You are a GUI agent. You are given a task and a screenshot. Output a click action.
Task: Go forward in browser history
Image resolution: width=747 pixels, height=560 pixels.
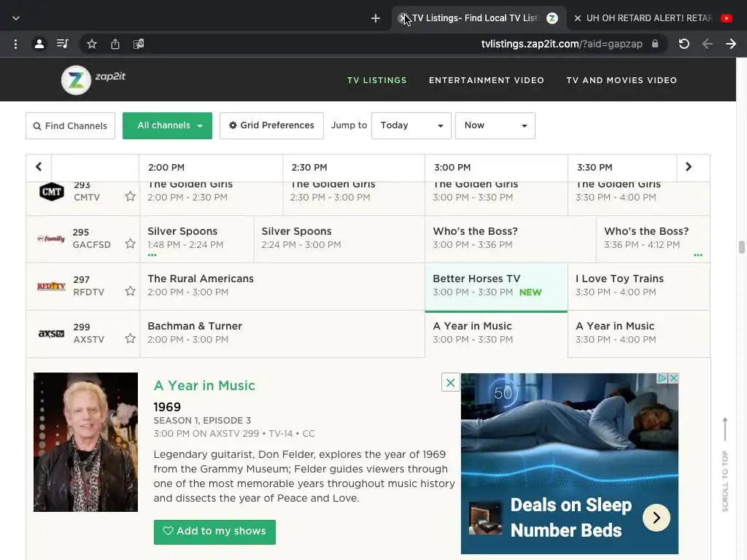tap(731, 44)
